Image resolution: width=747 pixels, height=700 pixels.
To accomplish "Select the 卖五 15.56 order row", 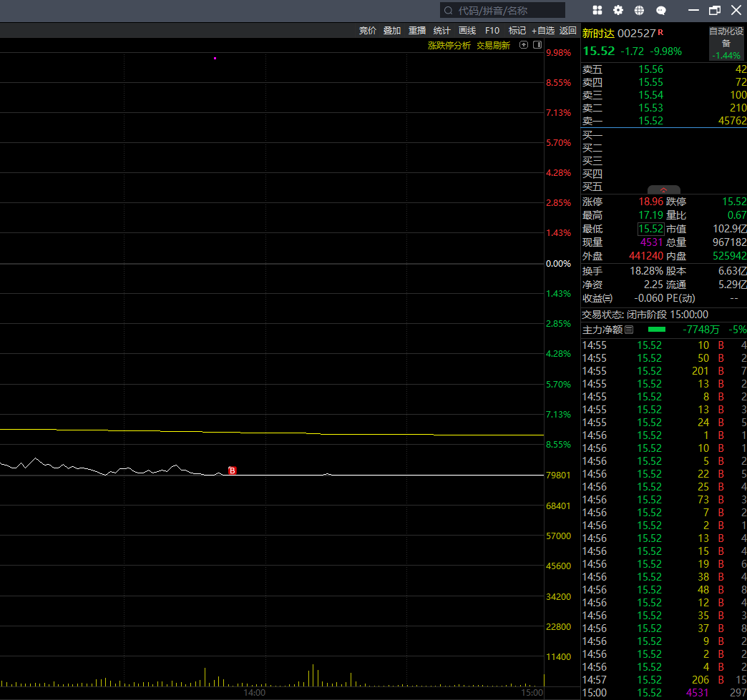I will tap(663, 69).
